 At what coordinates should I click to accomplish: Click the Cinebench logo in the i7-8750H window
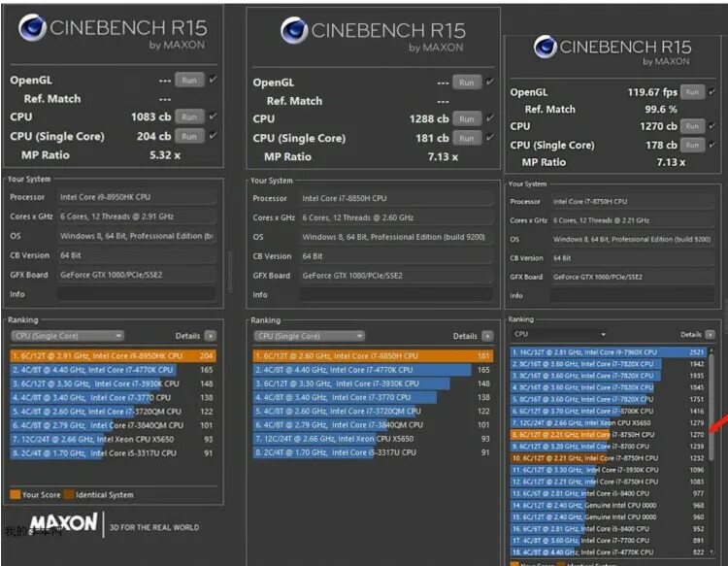pyautogui.click(x=546, y=47)
